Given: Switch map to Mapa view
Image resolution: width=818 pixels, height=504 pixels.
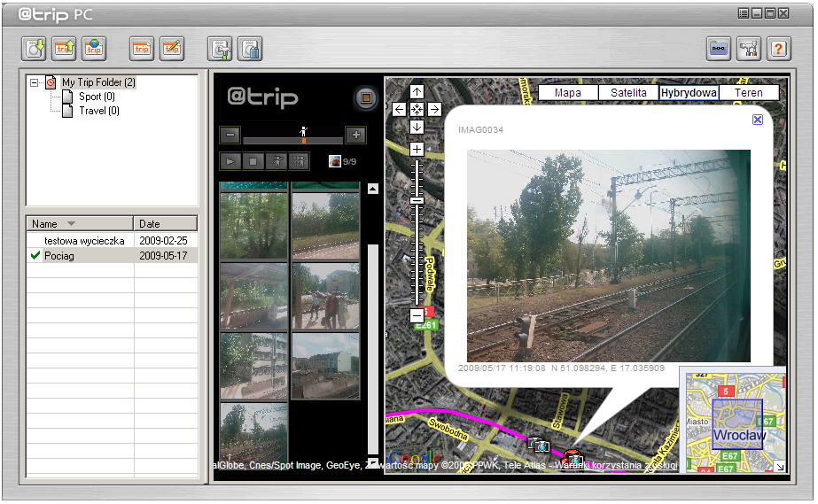Looking at the screenshot, I should coord(567,93).
